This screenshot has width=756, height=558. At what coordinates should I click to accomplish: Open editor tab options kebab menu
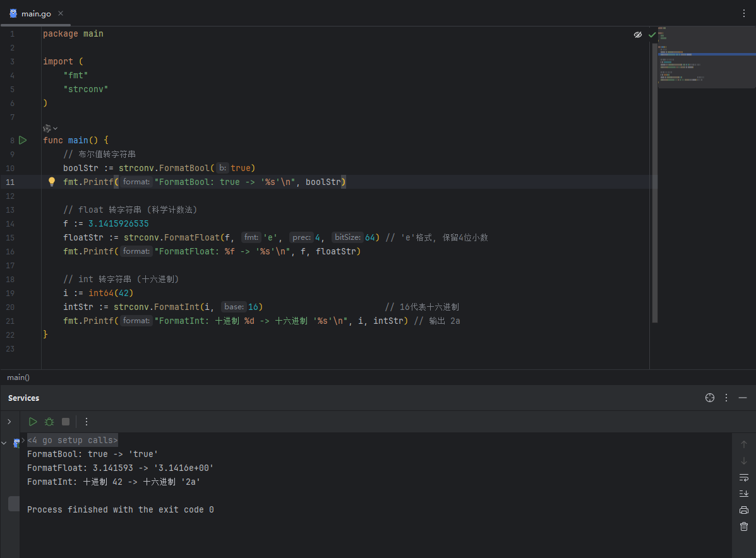coord(743,13)
